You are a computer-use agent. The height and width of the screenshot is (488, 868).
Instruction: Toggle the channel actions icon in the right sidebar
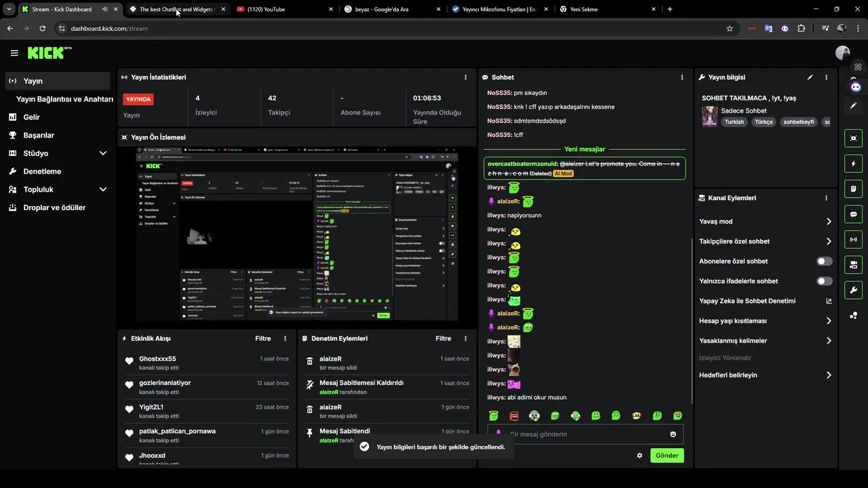tap(853, 264)
